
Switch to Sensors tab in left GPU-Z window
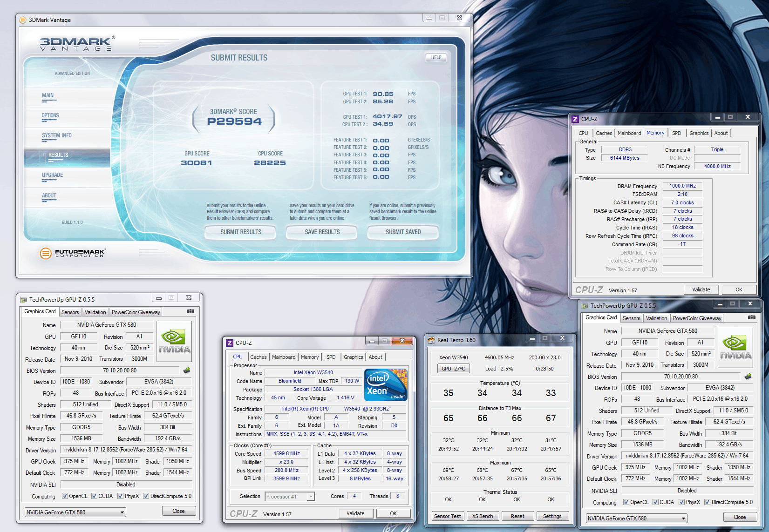click(70, 312)
